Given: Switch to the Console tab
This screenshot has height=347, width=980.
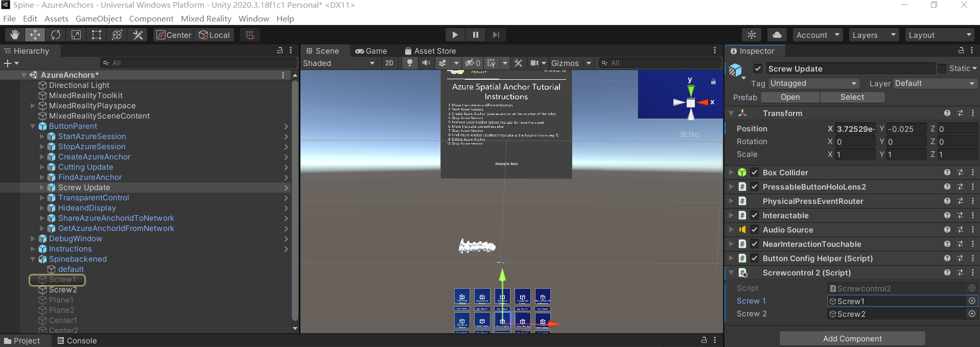Looking at the screenshot, I should (x=77, y=341).
